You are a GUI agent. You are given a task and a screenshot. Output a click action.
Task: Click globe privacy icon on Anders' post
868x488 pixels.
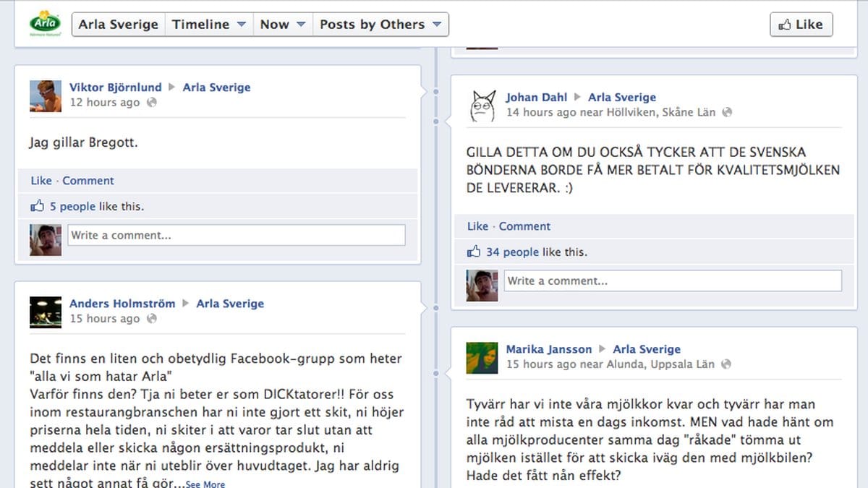coord(151,319)
